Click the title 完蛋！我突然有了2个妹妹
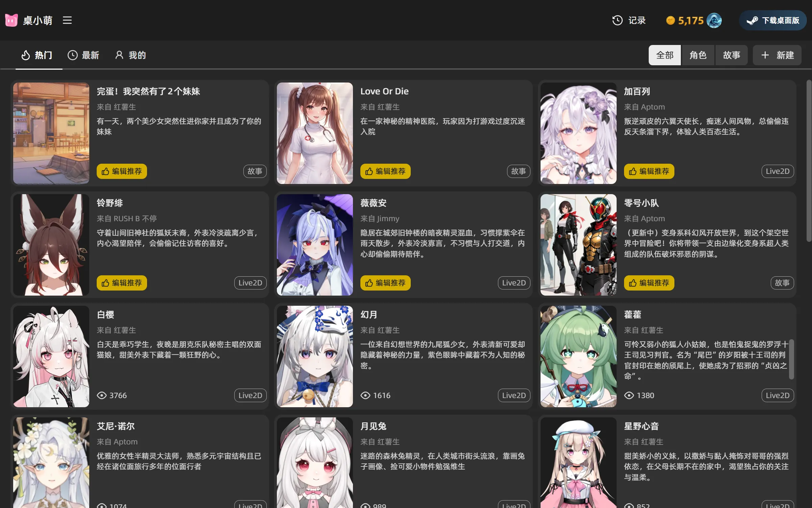 click(x=148, y=91)
